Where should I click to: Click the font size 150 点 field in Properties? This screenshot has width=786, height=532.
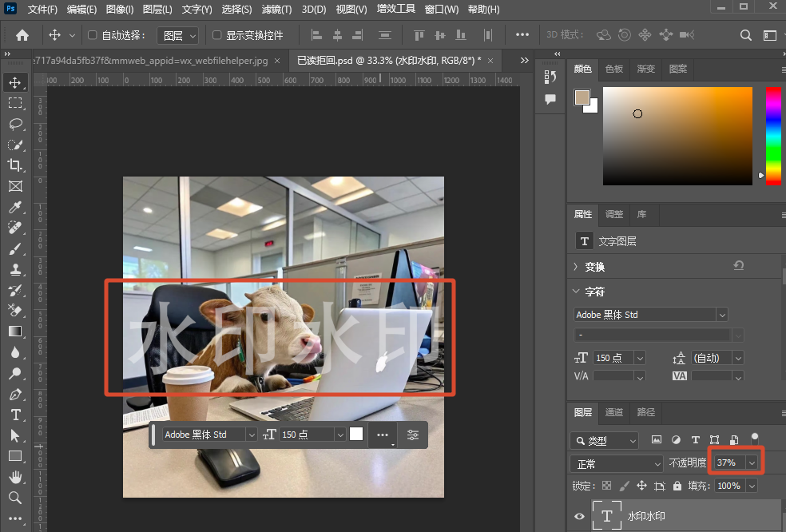(x=613, y=358)
